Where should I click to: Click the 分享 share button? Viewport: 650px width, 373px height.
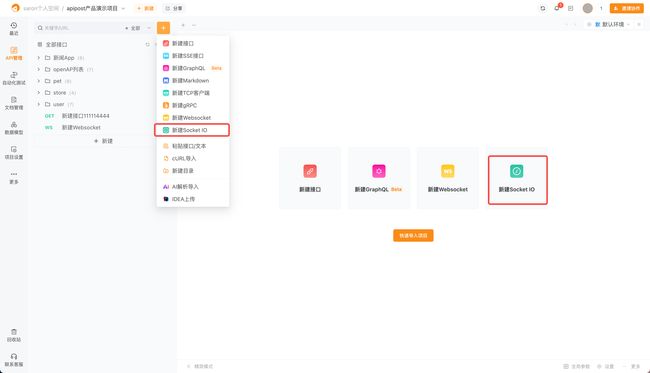[x=174, y=8]
